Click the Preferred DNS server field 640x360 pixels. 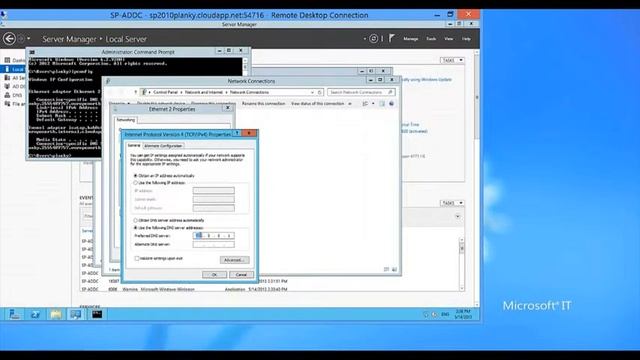(213, 236)
